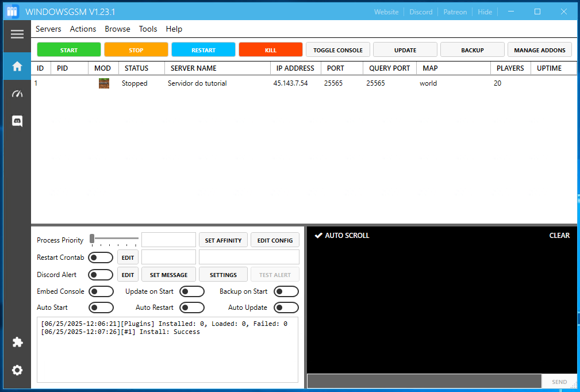Open the Settings gear icon
This screenshot has width=580, height=392.
click(17, 370)
